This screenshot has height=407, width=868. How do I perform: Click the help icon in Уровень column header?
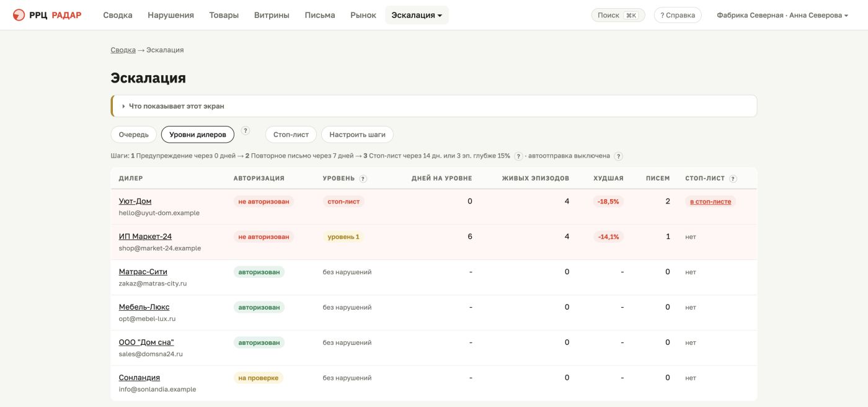tap(363, 179)
